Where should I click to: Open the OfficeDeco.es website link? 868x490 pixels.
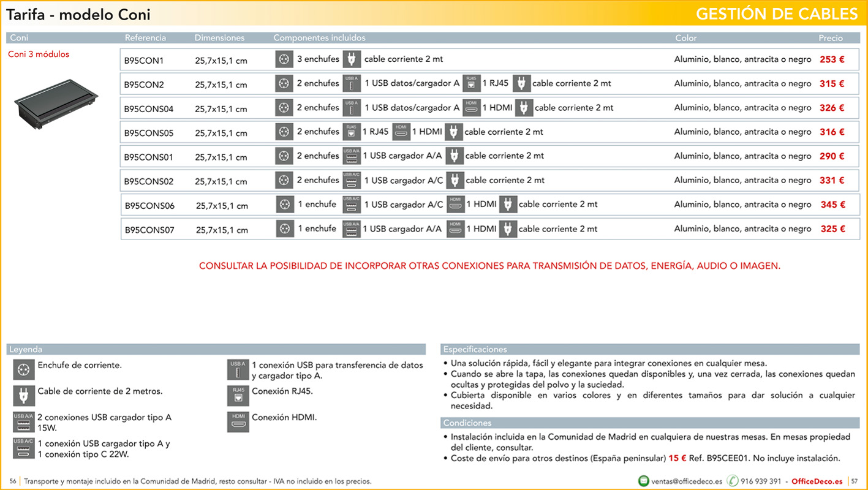click(x=817, y=481)
